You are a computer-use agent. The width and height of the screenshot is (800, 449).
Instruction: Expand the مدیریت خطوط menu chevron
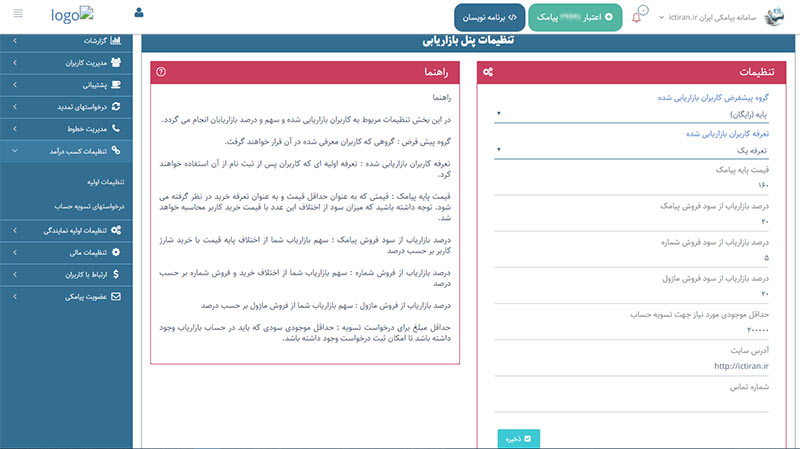pos(15,129)
